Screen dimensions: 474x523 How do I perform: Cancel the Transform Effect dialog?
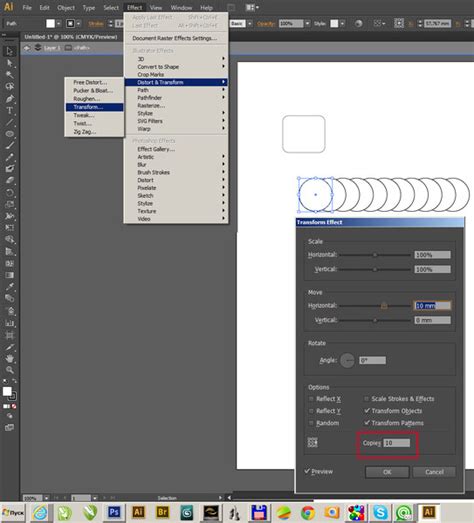434,472
